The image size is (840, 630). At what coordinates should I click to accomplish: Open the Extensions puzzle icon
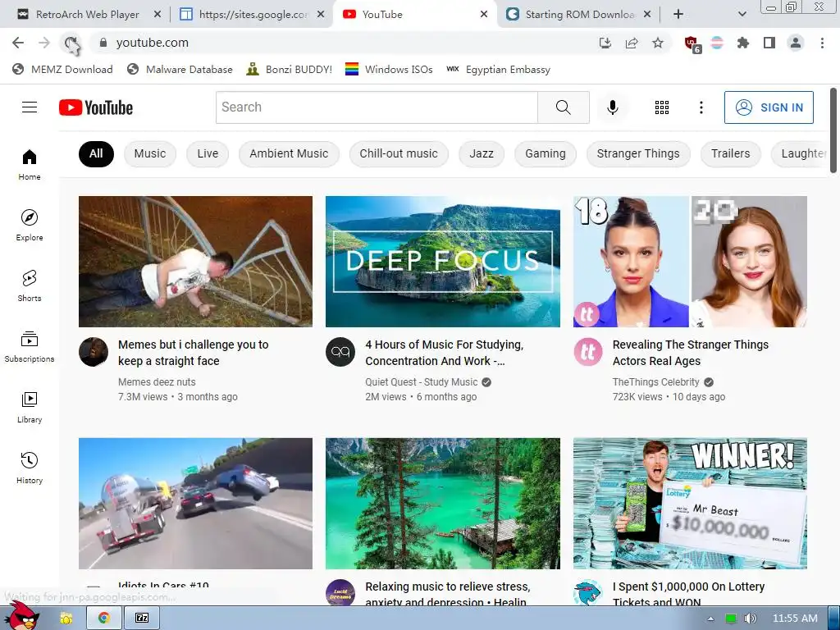coord(742,43)
